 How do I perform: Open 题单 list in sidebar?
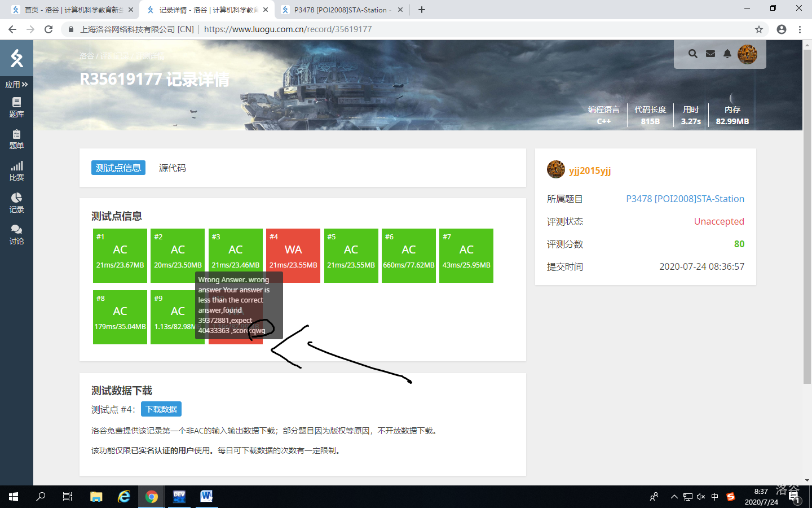pyautogui.click(x=16, y=139)
